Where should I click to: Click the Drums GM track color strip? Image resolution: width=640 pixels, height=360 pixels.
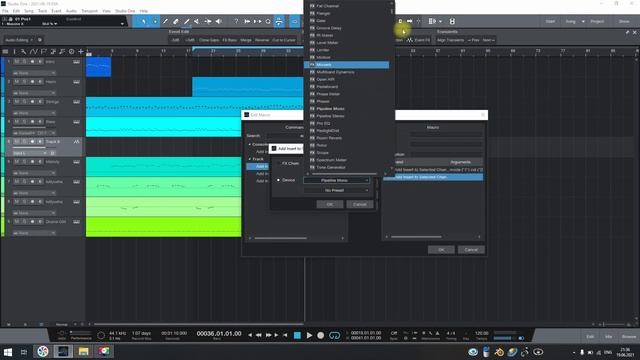pos(2,227)
